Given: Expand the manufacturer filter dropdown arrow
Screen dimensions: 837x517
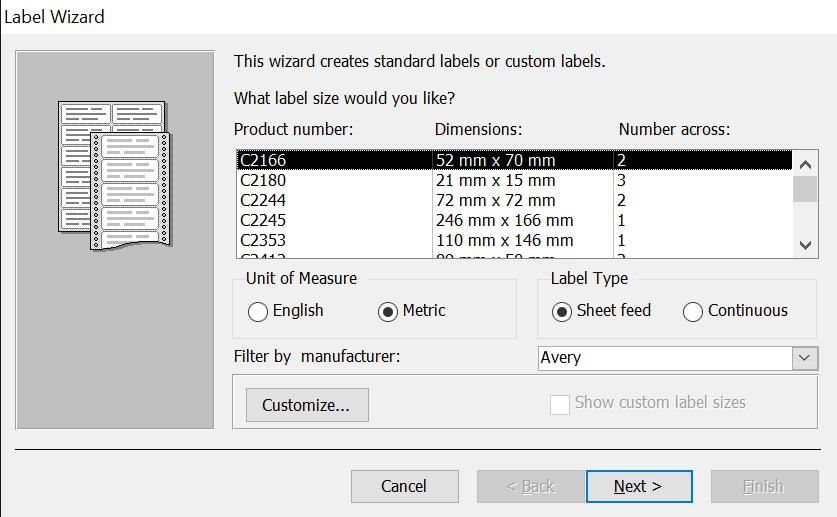Looking at the screenshot, I should pos(805,357).
